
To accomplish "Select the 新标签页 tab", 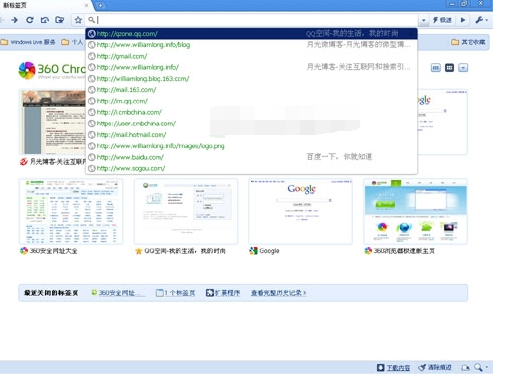I will click(x=45, y=5).
